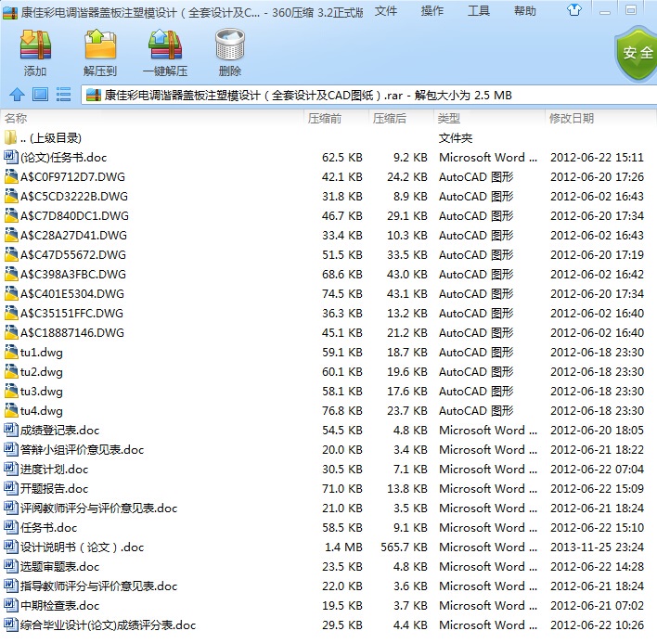Viewport: 657px width, 644px height.
Task: Click the folder icon of 上级目录
Action: click(x=10, y=137)
